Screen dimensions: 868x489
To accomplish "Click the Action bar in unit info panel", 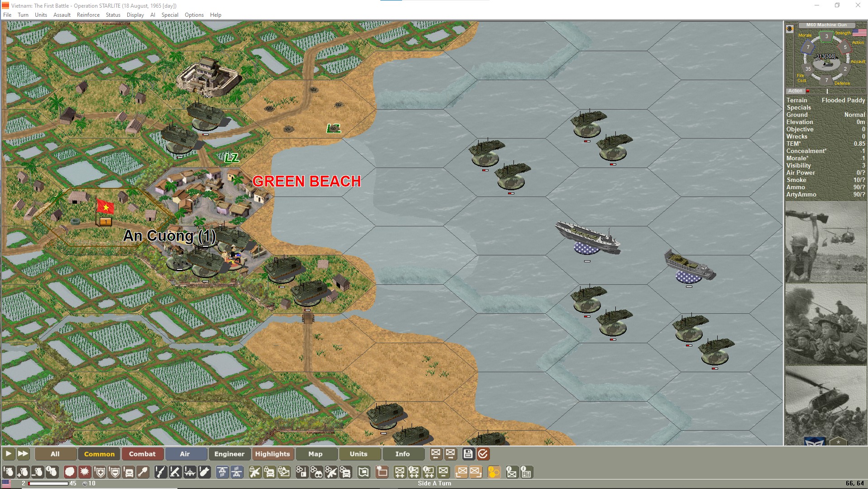I will [x=826, y=91].
